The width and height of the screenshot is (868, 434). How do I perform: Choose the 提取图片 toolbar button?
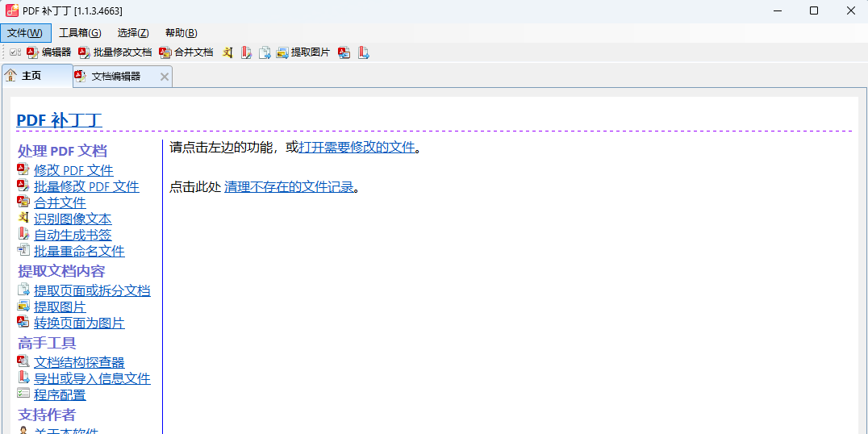tap(303, 52)
